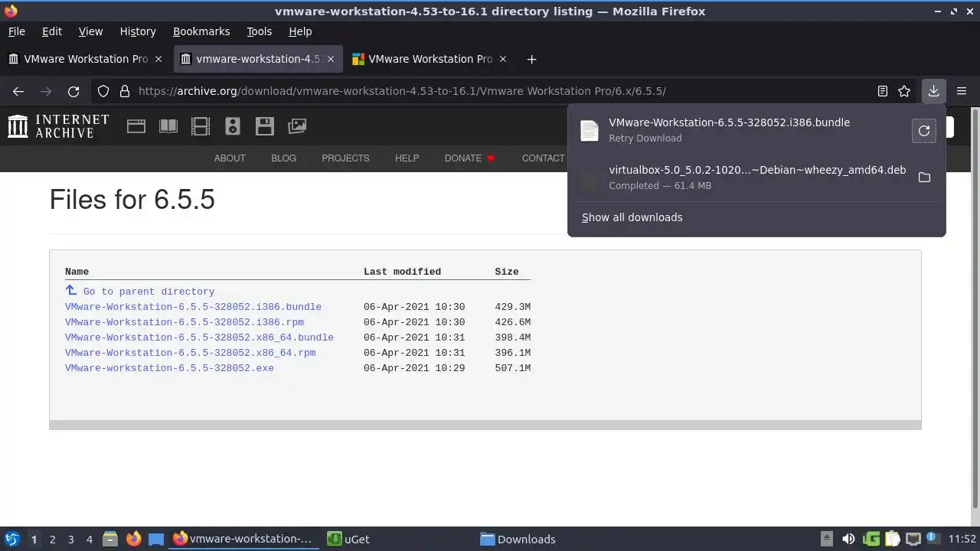980x551 pixels.
Task: Click PROJECTS in archive navigation
Action: [345, 158]
